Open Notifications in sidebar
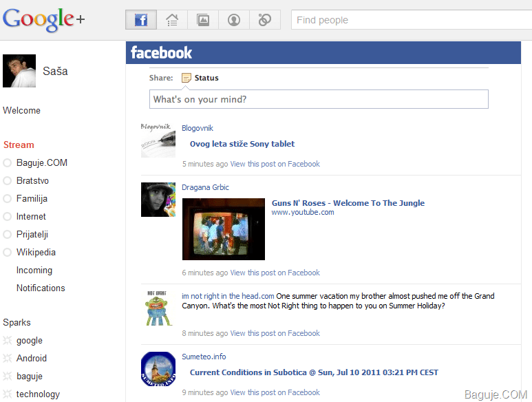This screenshot has width=532, height=402. pyautogui.click(x=41, y=288)
